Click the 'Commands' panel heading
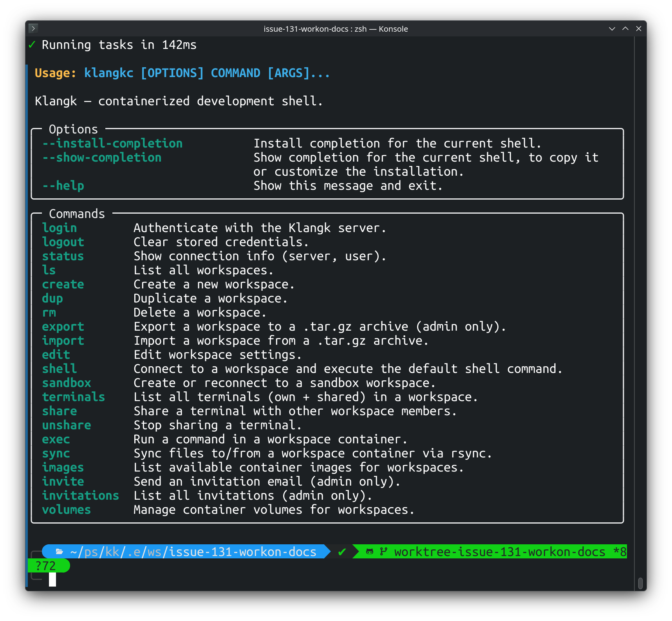 tap(77, 214)
